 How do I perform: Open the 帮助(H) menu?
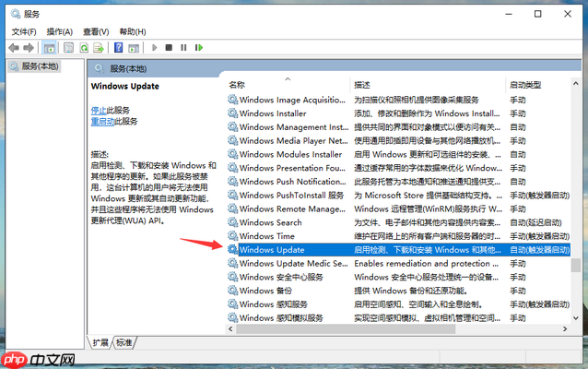(x=133, y=32)
